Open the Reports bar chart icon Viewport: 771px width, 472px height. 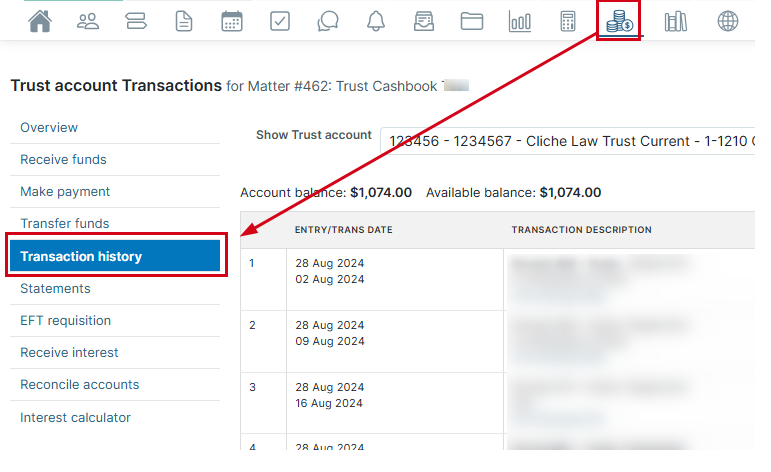pyautogui.click(x=520, y=21)
